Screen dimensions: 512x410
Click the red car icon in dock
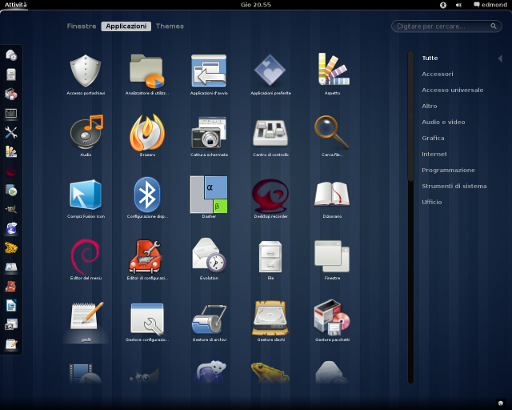[x=11, y=286]
